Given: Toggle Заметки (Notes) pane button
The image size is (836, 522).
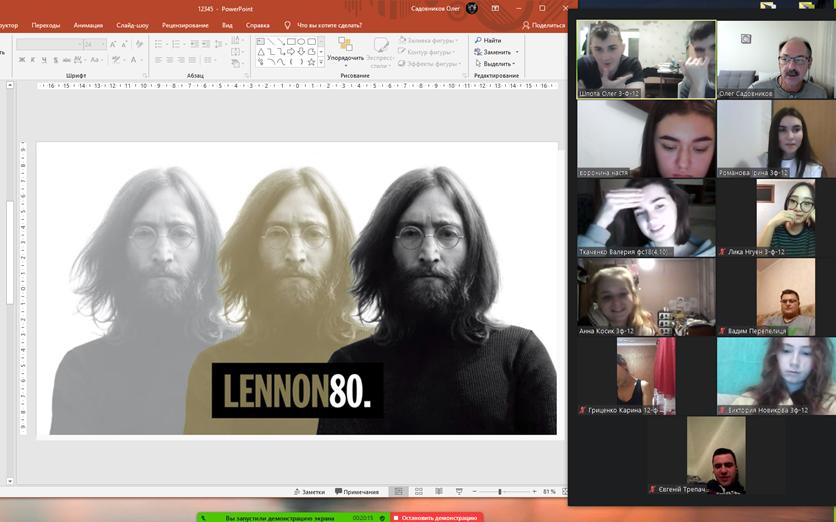Looking at the screenshot, I should click(x=309, y=492).
